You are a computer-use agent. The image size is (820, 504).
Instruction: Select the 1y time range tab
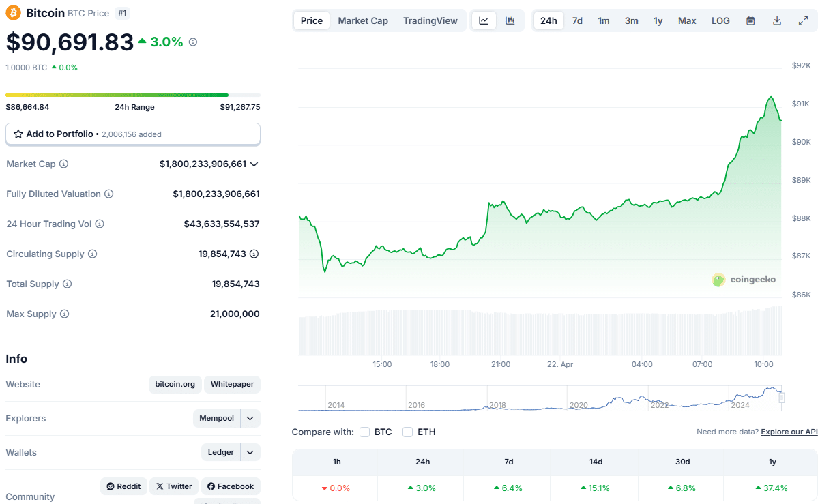pos(658,20)
